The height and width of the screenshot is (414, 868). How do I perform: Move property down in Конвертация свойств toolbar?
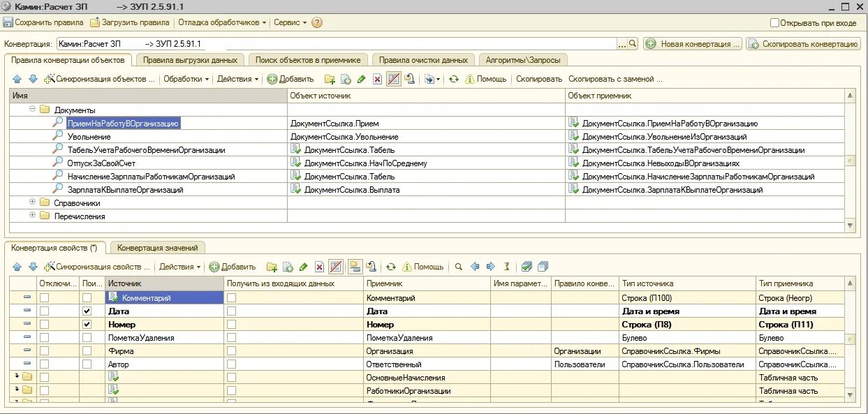coord(32,267)
